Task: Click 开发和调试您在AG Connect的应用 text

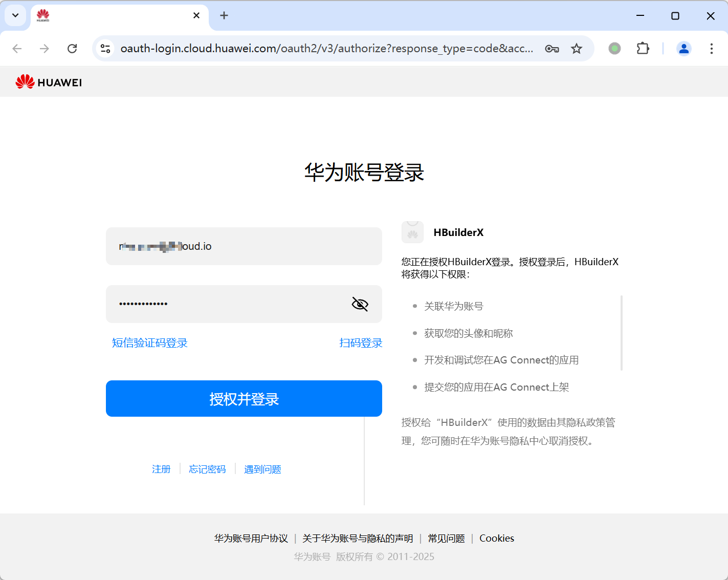Action: (x=501, y=360)
